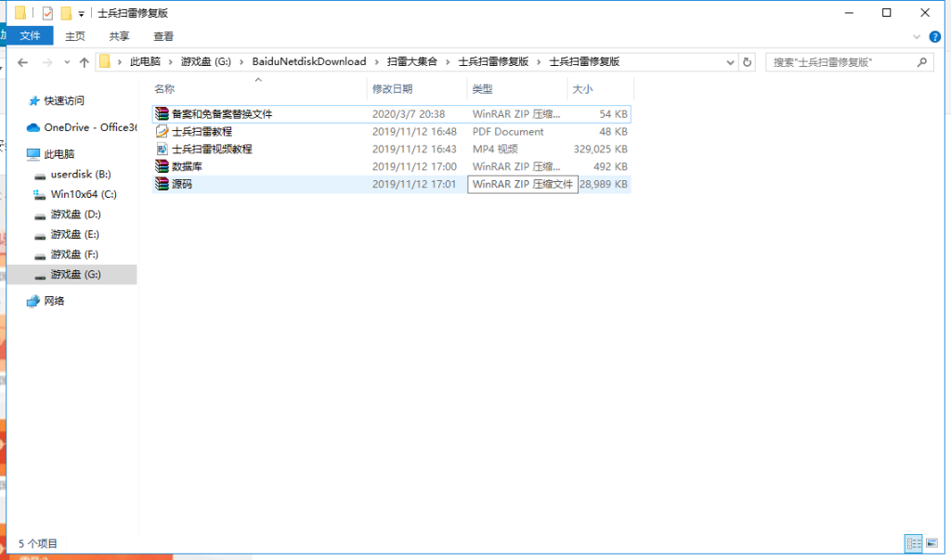Select 士兵扫雷视频教程 MP4 file icon
This screenshot has height=560, width=951.
tap(162, 149)
